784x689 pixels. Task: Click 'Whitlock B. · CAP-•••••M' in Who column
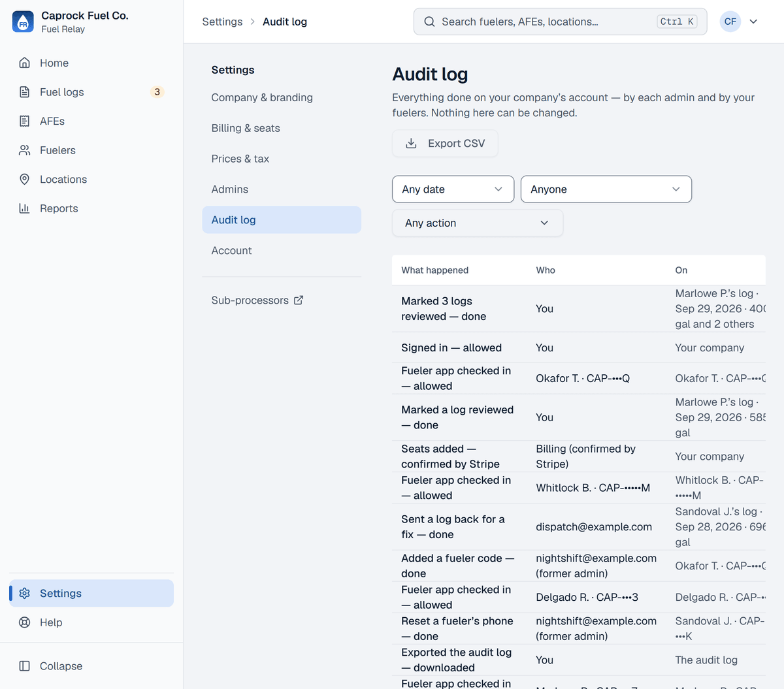tap(593, 488)
